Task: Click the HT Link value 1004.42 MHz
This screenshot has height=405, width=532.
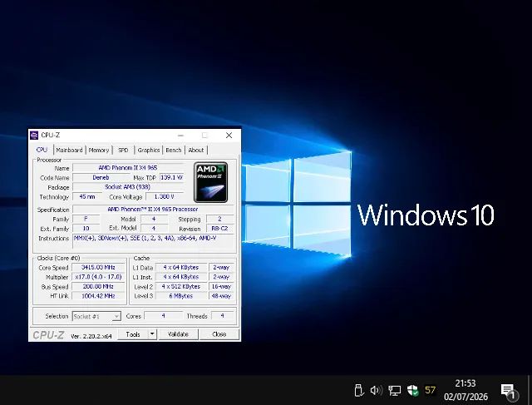Action: (98, 296)
